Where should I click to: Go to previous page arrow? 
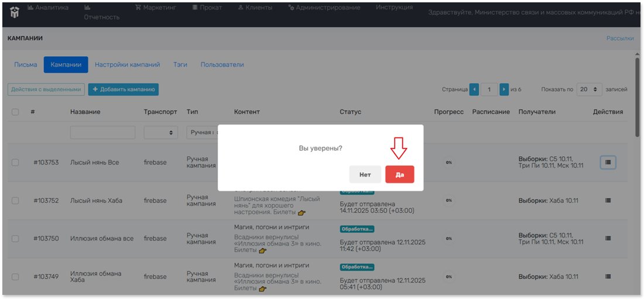click(x=474, y=90)
